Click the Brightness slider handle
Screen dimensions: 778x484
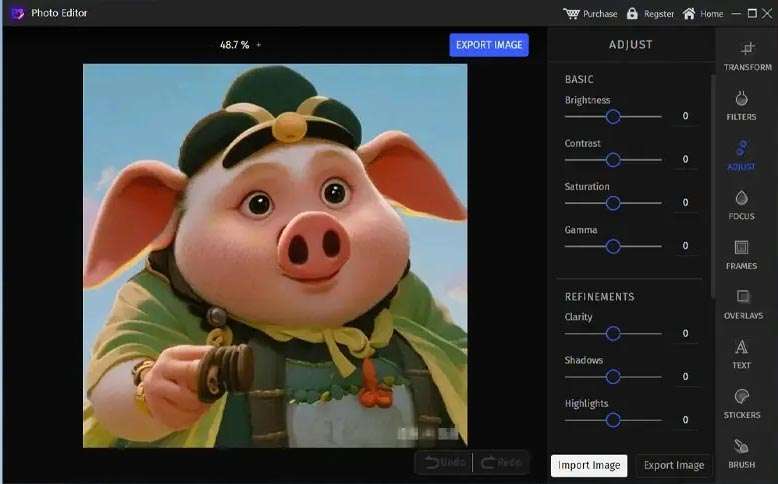coord(613,116)
